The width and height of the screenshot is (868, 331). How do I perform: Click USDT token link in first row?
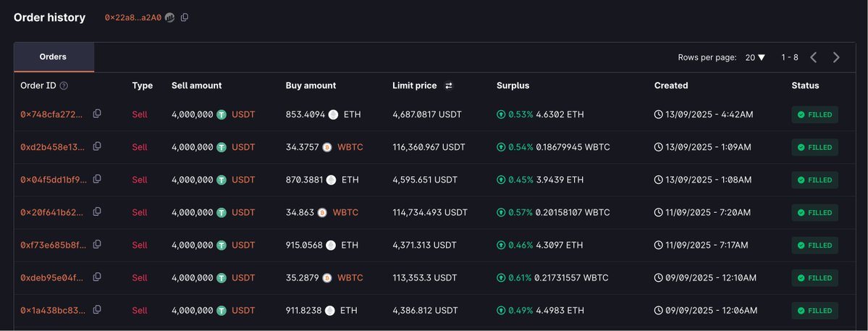243,114
